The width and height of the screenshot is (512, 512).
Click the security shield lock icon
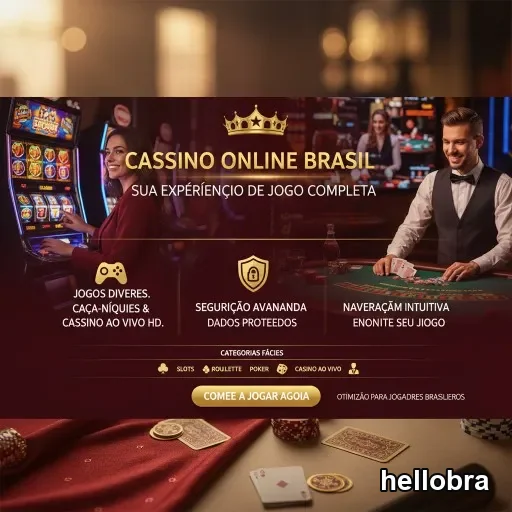coord(253,273)
